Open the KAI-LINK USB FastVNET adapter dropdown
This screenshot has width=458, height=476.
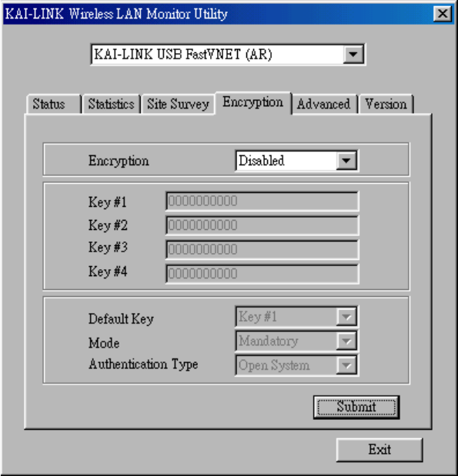353,55
